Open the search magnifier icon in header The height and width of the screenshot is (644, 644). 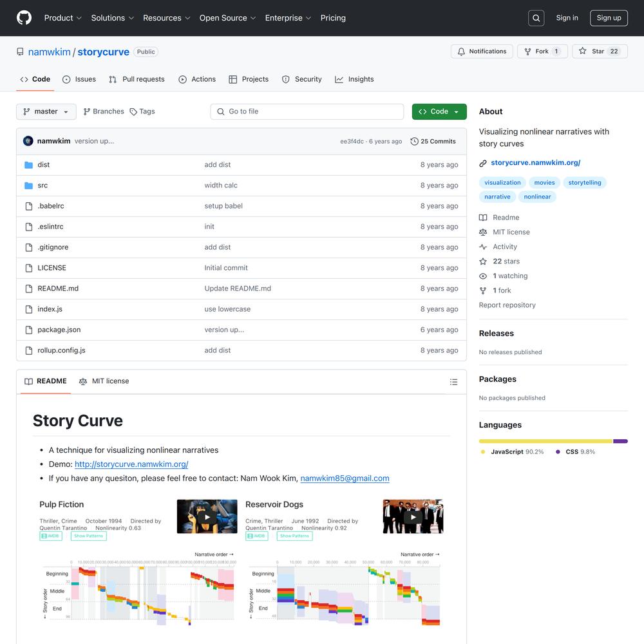point(536,18)
